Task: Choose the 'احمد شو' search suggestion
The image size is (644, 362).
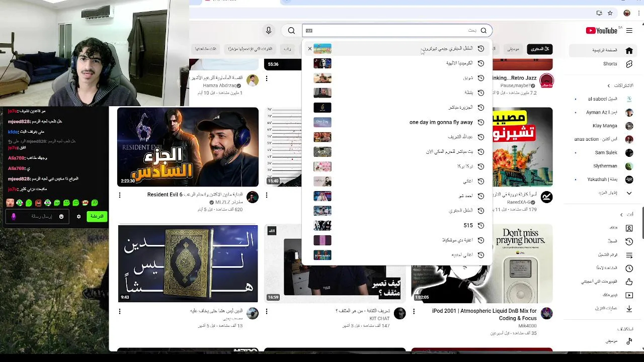Action: (x=397, y=196)
